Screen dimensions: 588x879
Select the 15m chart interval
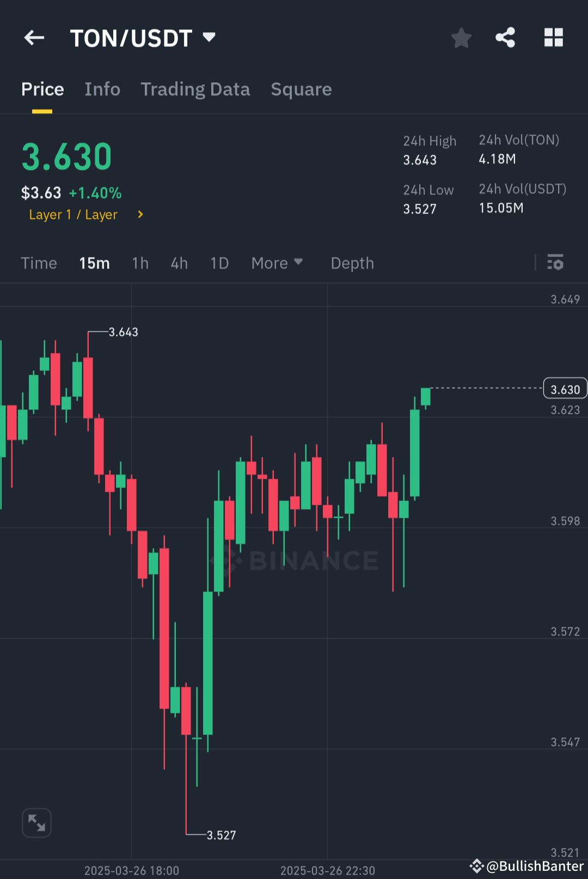tap(94, 263)
